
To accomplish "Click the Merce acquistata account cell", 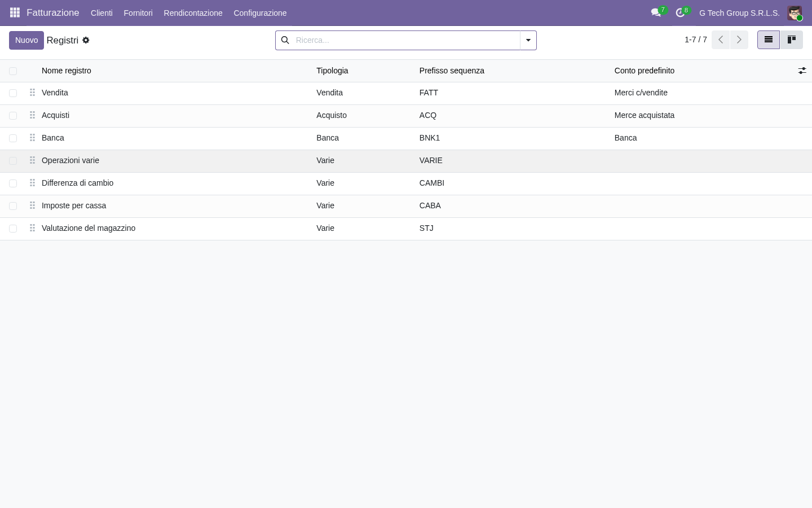I will pyautogui.click(x=645, y=115).
